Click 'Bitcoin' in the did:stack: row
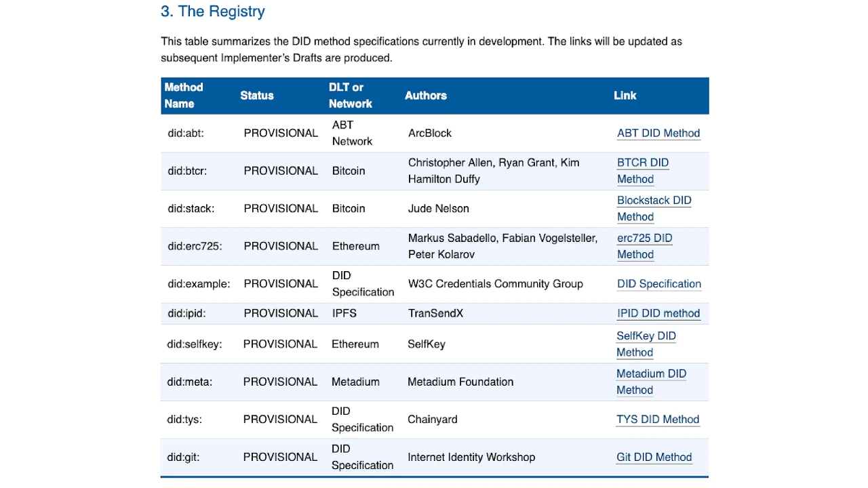The height and width of the screenshot is (488, 868). coord(349,209)
